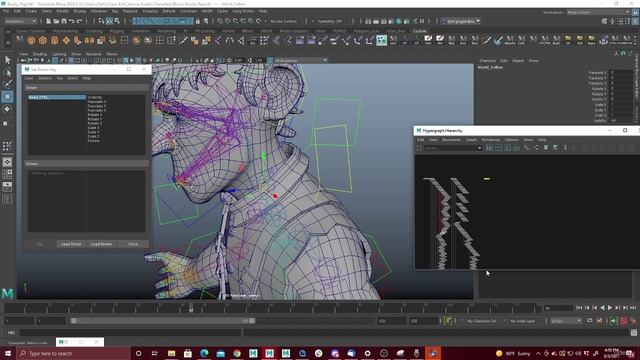Play the animation forward
The height and width of the screenshot is (360, 640).
[x=610, y=308]
